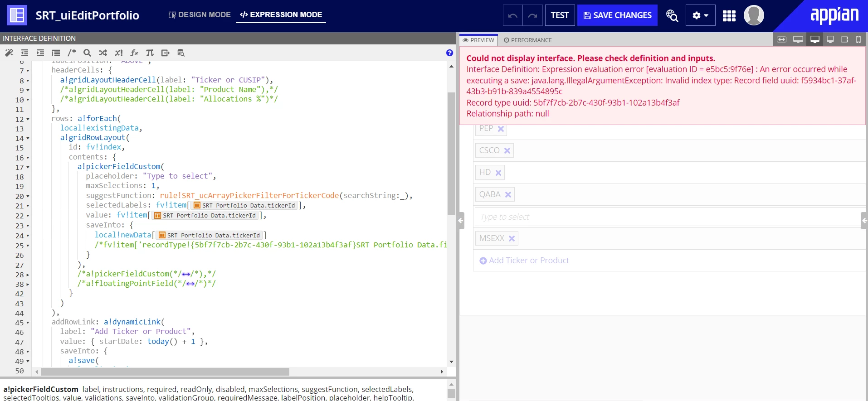Expand folded code at line 38

pos(28,285)
